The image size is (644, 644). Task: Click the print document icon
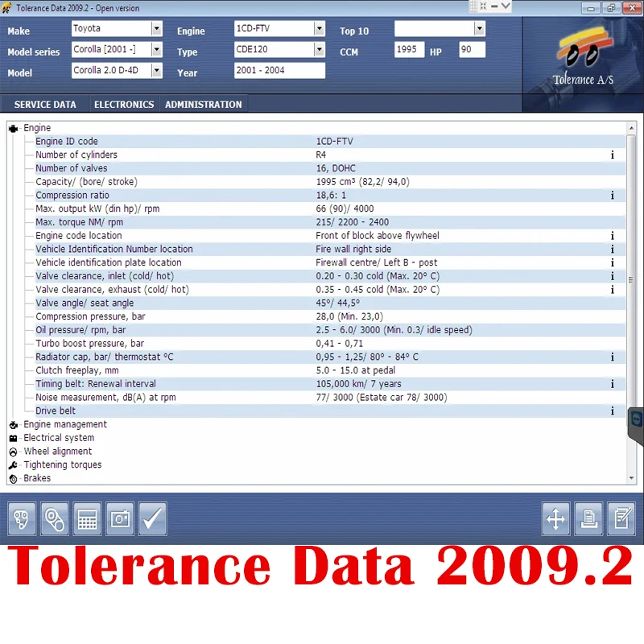[x=588, y=518]
